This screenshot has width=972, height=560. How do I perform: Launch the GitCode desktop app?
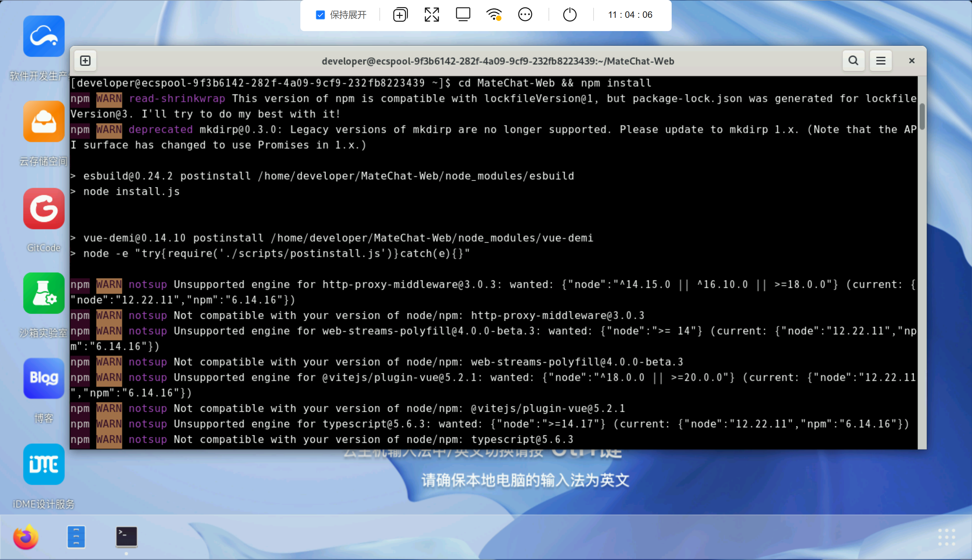(44, 209)
